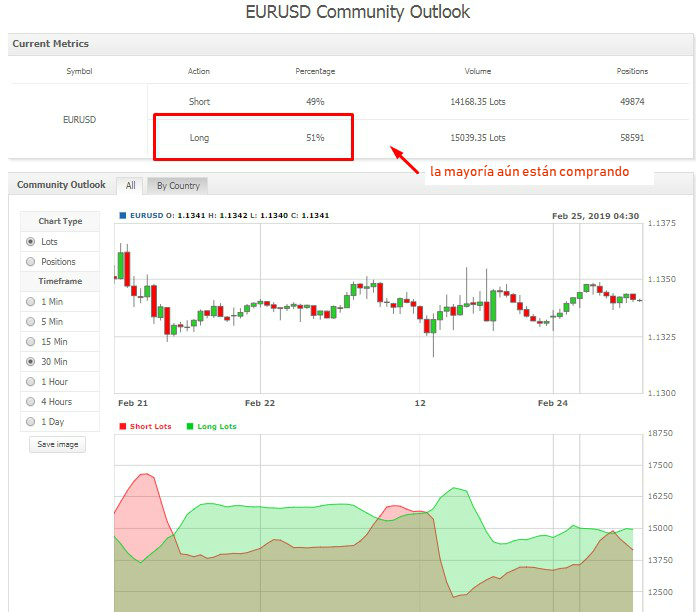Click the Feb 25, 2019 04:30 timestamp
696x612 pixels.
click(595, 216)
